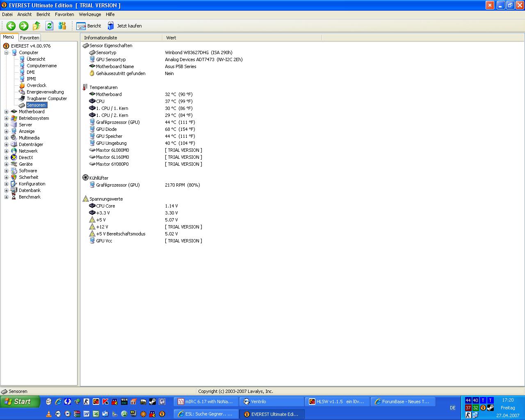
Task: Switch to mIRC 6.17 taskbar button
Action: [x=206, y=402]
